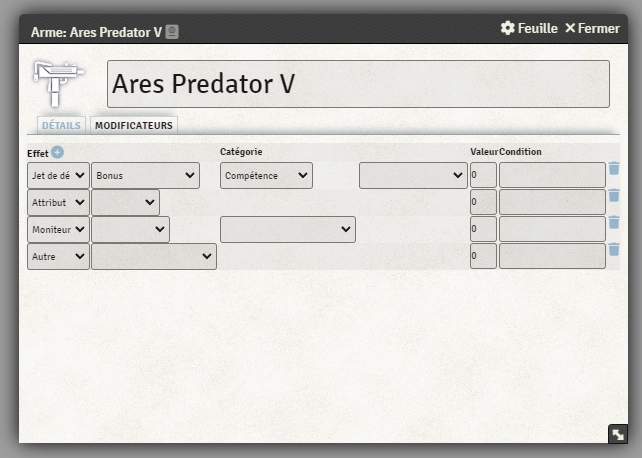This screenshot has width=642, height=458.
Task: Delete the Jet de dé modifier row
Action: point(614,169)
